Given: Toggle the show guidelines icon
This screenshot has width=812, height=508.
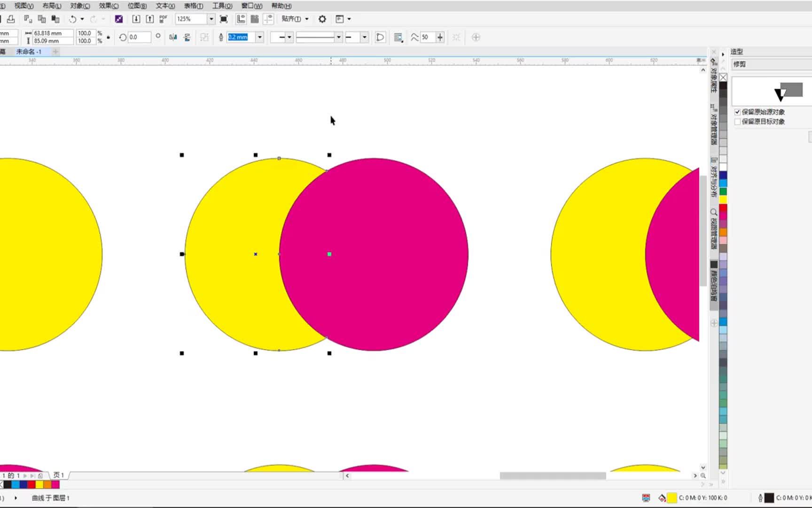Looking at the screenshot, I should click(268, 19).
